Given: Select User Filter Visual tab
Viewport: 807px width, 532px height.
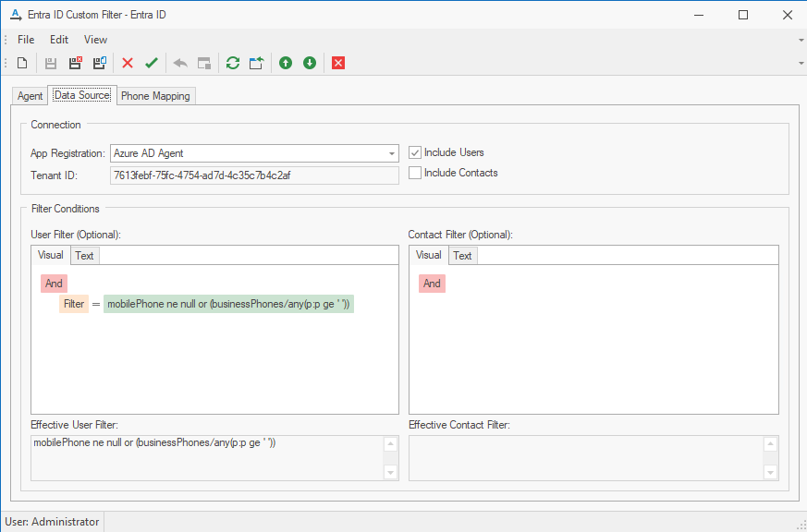Looking at the screenshot, I should [x=51, y=255].
